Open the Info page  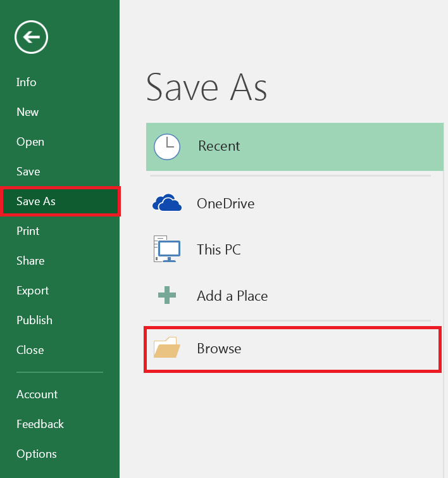click(27, 82)
